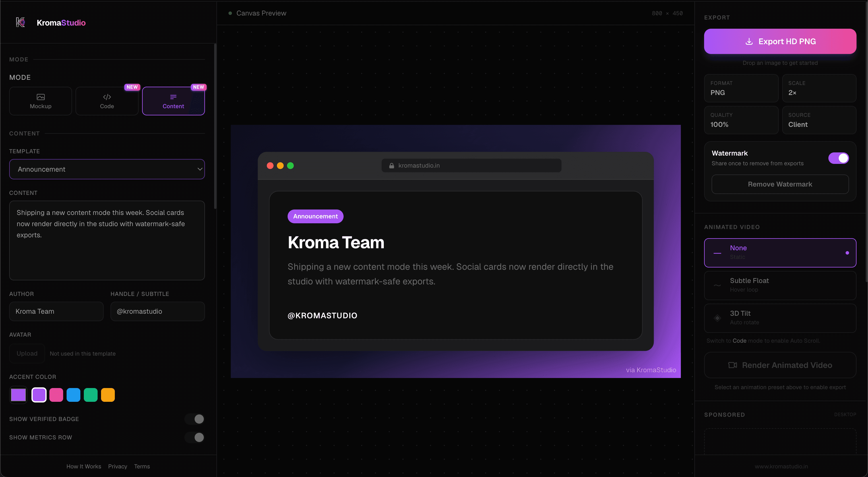Pick the green accent swatch
Viewport: 868px width, 477px height.
tap(91, 395)
